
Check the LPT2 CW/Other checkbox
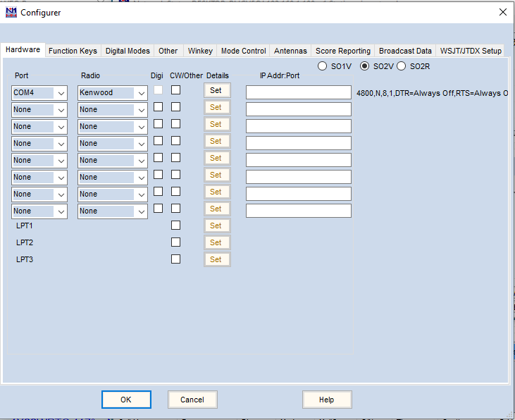click(175, 242)
